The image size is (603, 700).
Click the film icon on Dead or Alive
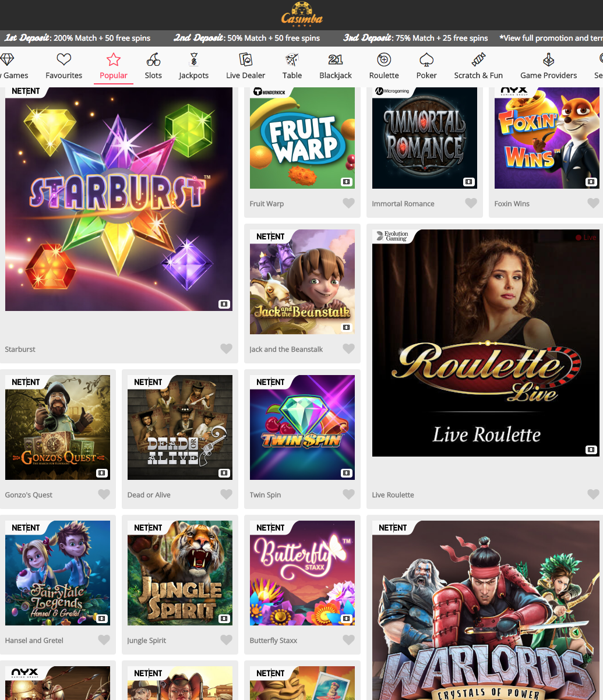tap(224, 473)
